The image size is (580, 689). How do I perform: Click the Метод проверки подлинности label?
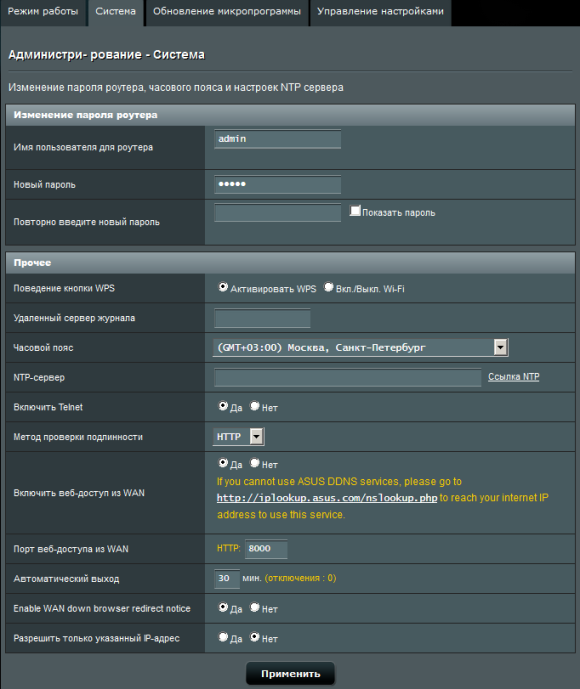coord(78,437)
